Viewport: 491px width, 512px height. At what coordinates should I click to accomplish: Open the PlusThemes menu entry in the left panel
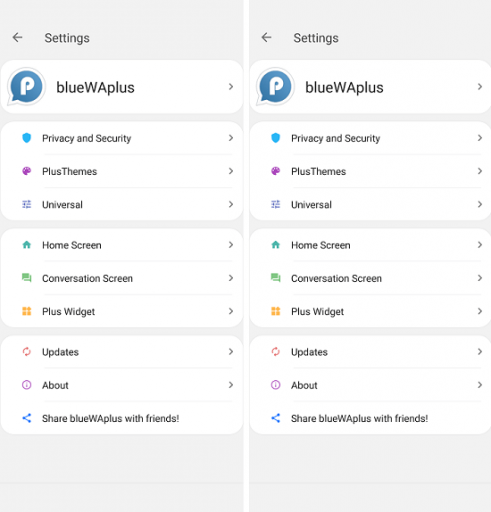[x=122, y=171]
